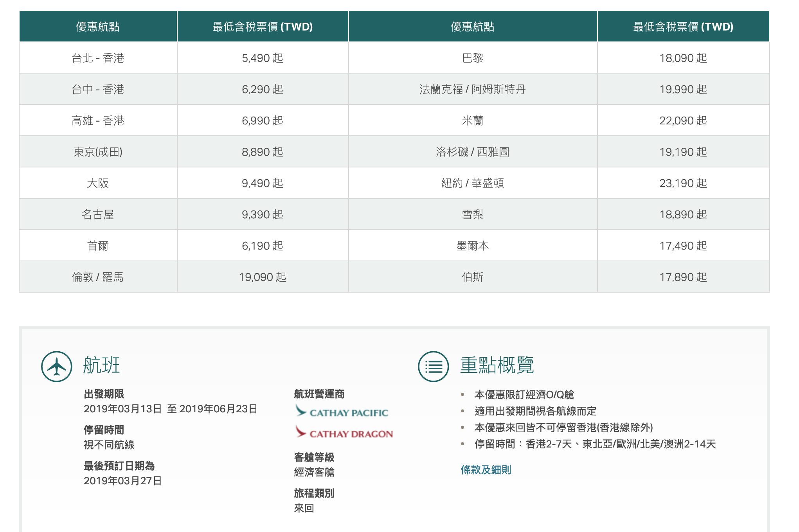Click the 經濟客艙 cabin class text
The image size is (799, 532).
[314, 472]
